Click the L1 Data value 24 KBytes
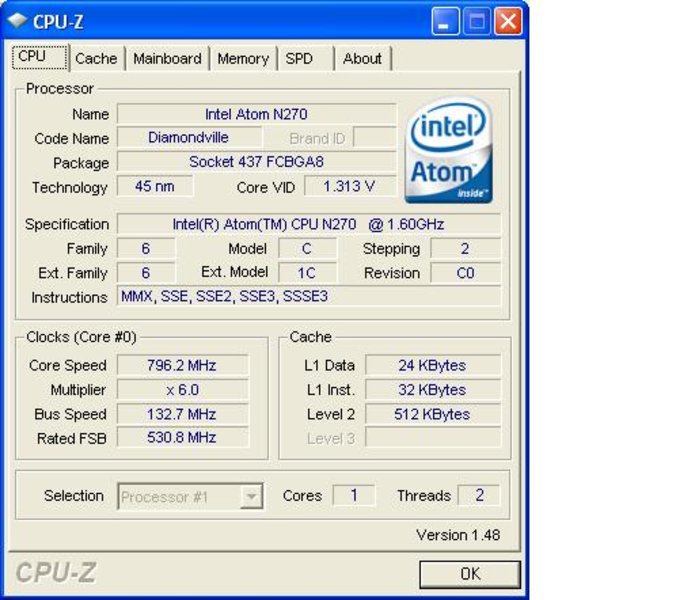Viewport: 695px width, 600px height. tap(433, 365)
